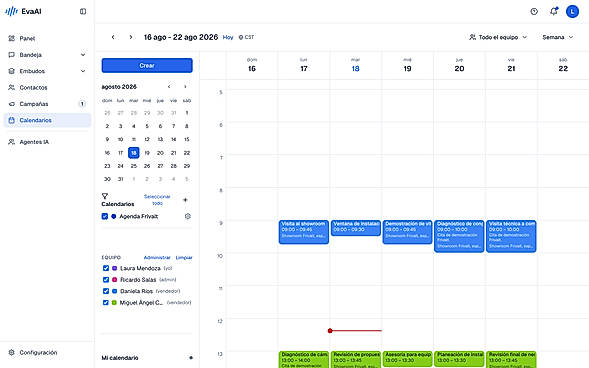Show previous month in mini calendar

(169, 87)
